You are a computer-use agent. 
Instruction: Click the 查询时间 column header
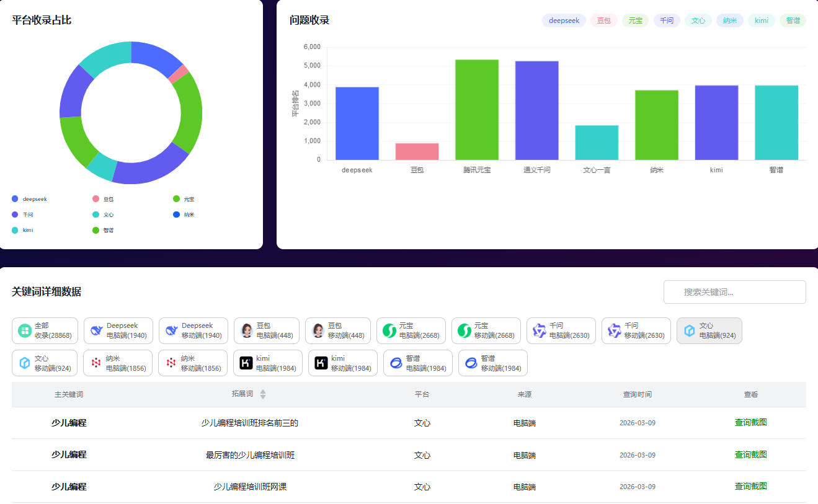click(638, 394)
